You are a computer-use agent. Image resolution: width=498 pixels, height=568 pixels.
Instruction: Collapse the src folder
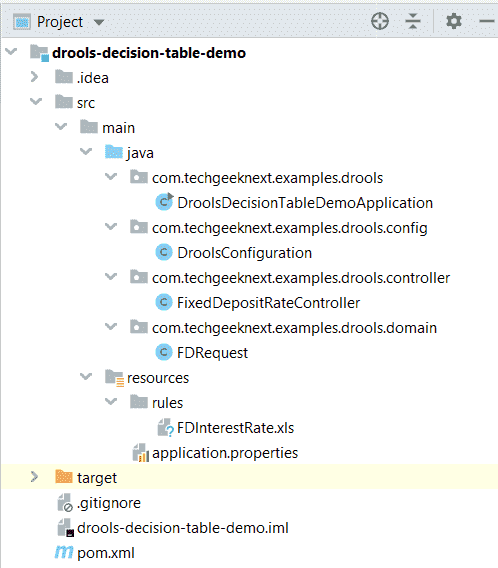tap(36, 101)
